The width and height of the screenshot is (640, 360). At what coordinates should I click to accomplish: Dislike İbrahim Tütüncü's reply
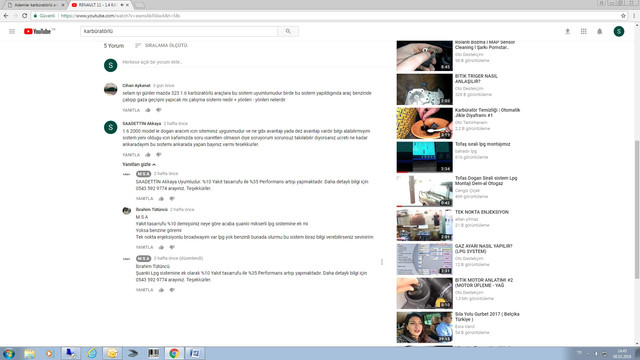(172, 247)
